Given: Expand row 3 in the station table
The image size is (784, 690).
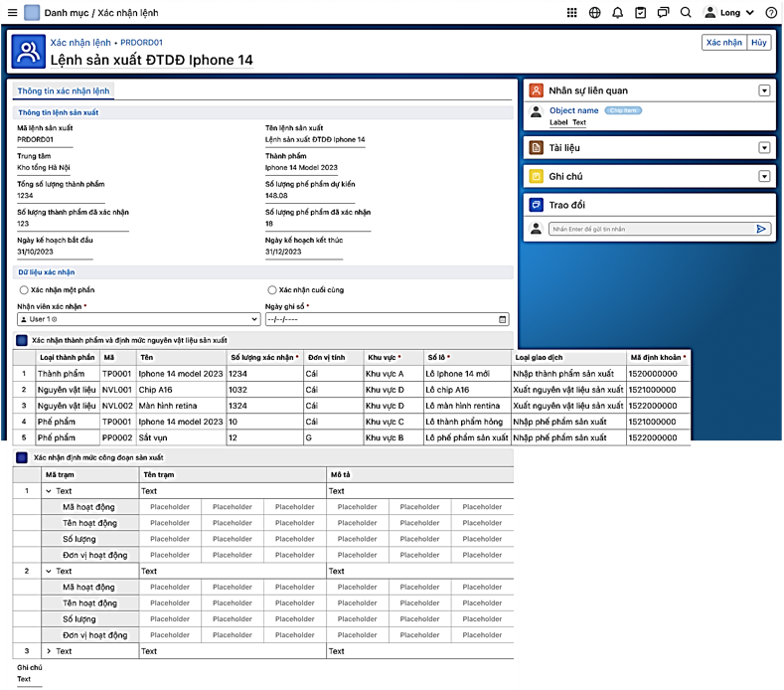Looking at the screenshot, I should (49, 651).
